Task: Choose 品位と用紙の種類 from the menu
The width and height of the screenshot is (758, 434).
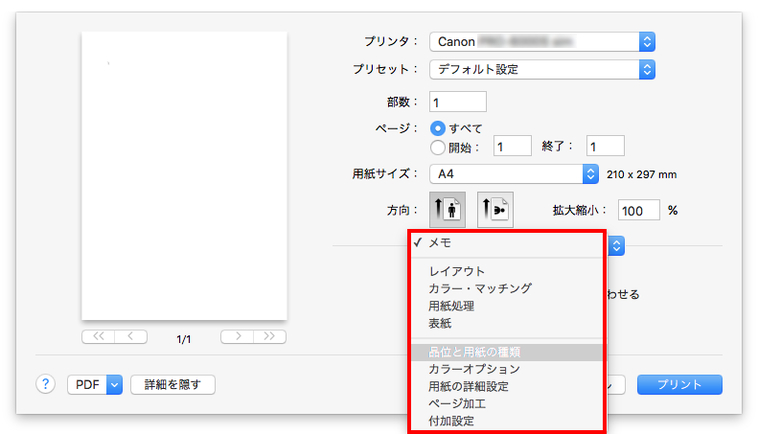Action: 474,352
